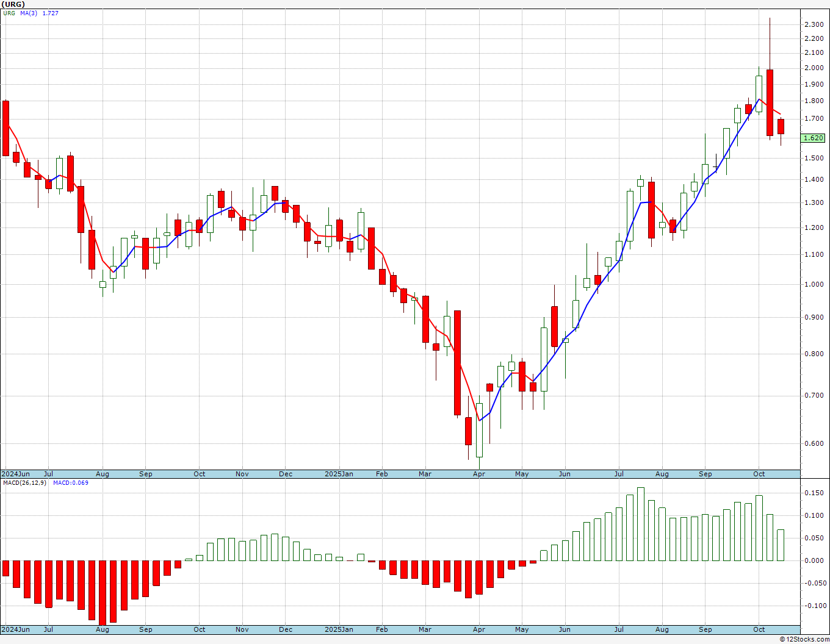830x644 pixels.
Task: Select the positive 0.100 MACD axis label
Action: 814,516
